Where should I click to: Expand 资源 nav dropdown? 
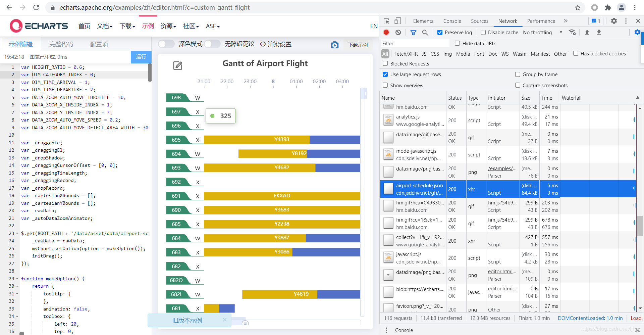[168, 26]
